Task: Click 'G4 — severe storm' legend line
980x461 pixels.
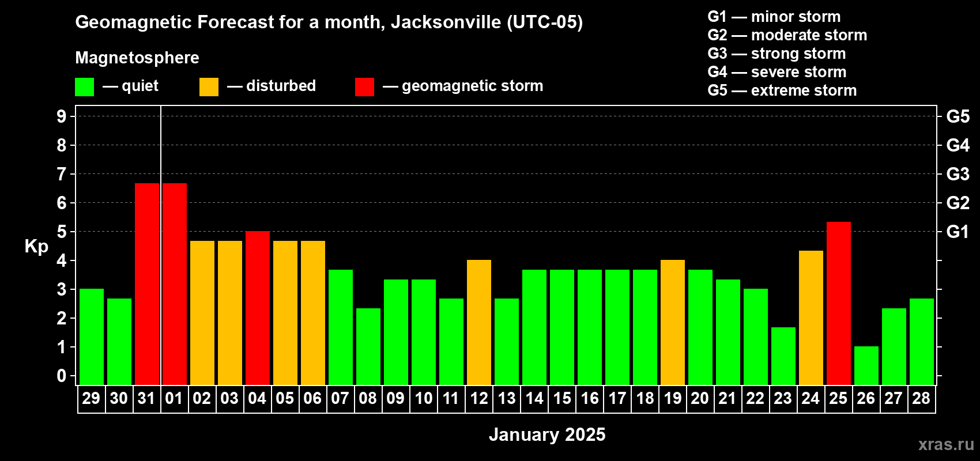Action: (x=777, y=72)
